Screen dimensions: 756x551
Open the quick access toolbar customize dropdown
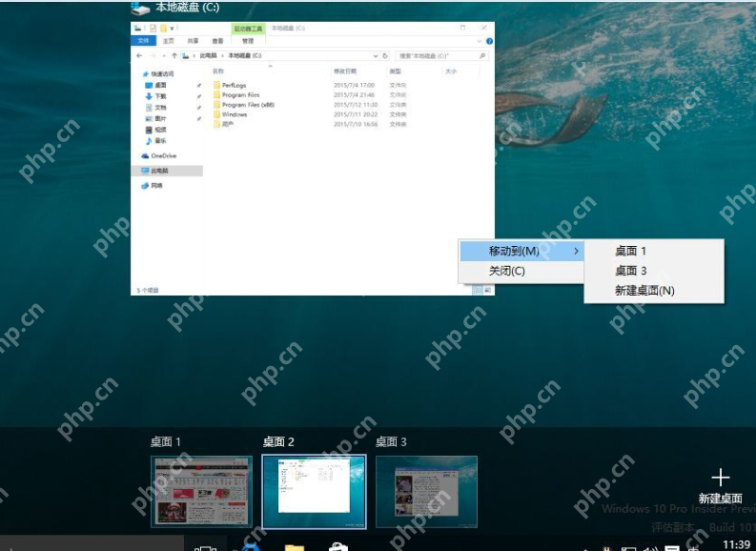(x=173, y=28)
